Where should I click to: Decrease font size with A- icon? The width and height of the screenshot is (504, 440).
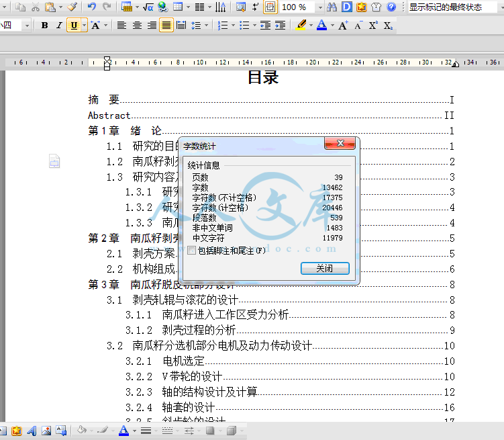coord(358,25)
